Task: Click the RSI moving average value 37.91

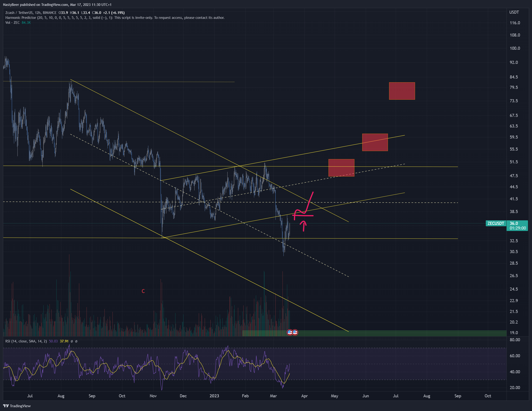Action: coord(64,341)
